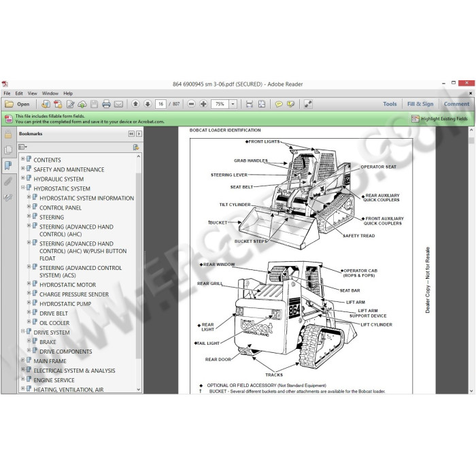Click the bookmarks panel vertical scrollbar
The width and height of the screenshot is (476, 476).
click(x=139, y=266)
